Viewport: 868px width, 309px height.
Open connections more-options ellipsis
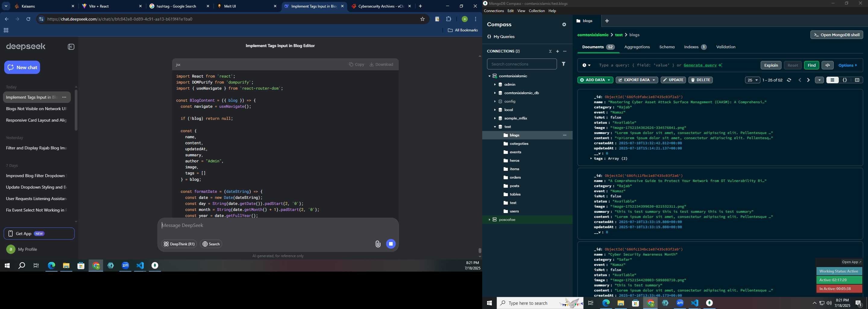565,51
